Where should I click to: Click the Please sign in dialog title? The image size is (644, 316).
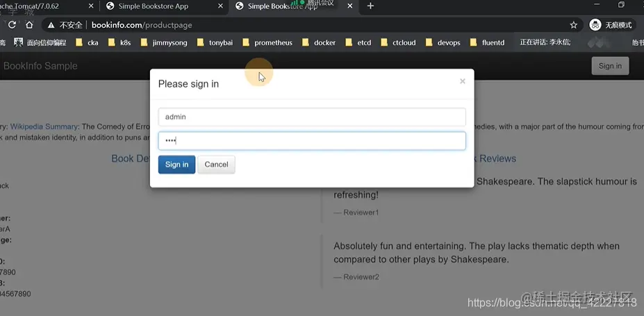(188, 84)
